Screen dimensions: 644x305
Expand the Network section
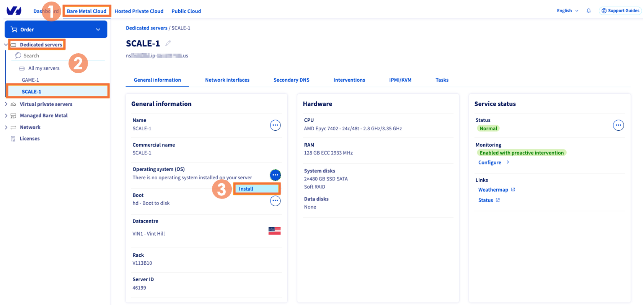click(x=6, y=127)
